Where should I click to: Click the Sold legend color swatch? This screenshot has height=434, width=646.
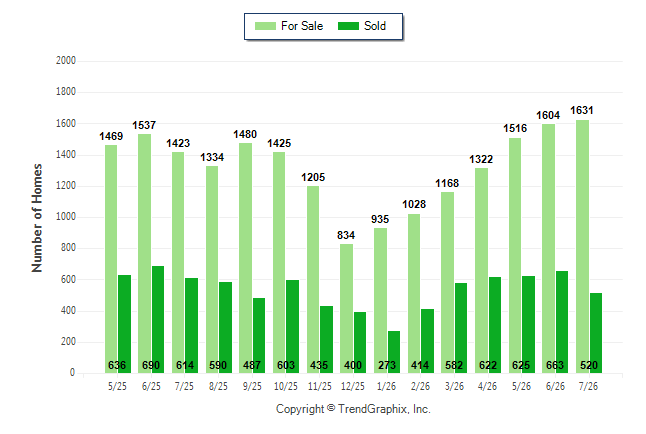(348, 26)
